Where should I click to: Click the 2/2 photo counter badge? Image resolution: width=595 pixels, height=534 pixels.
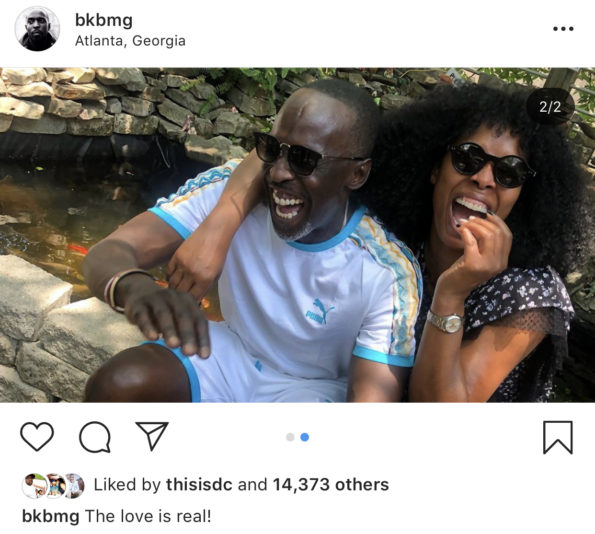tap(550, 107)
